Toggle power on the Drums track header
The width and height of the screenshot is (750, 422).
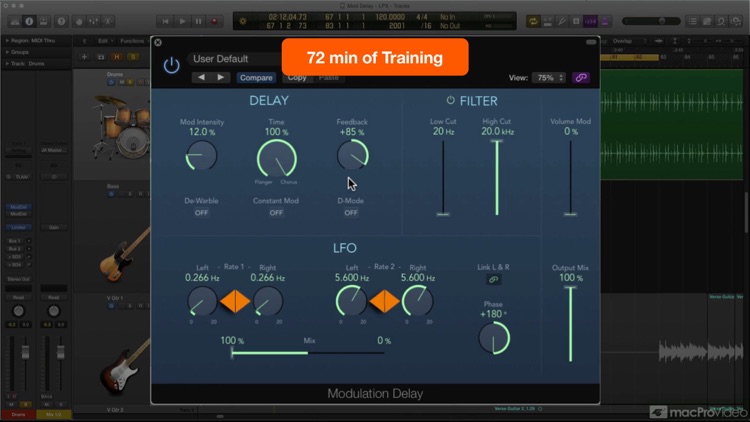(111, 82)
